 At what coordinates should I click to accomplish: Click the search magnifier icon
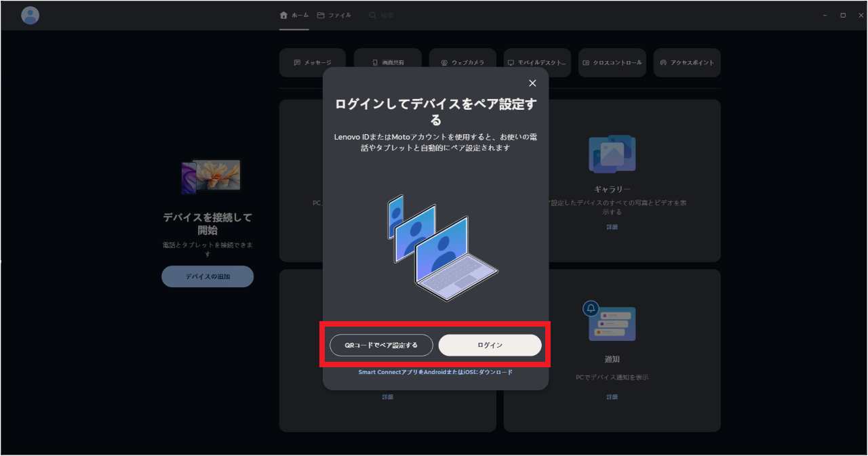(x=371, y=15)
